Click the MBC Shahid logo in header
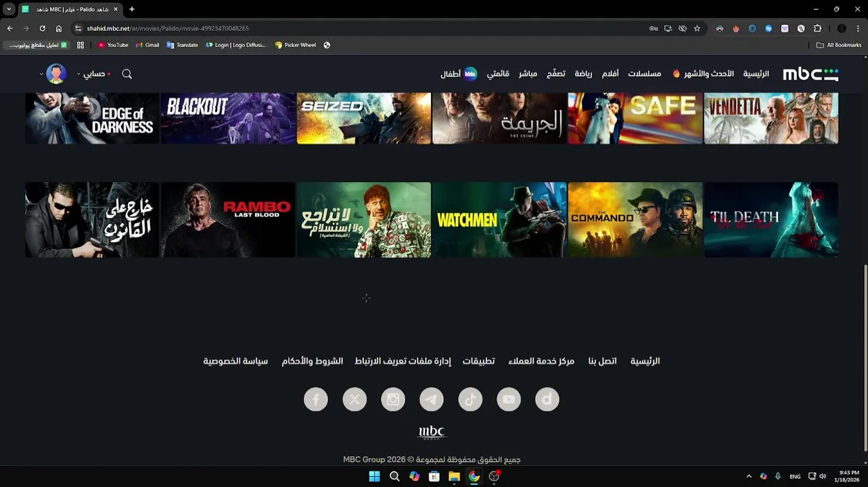 pyautogui.click(x=810, y=74)
